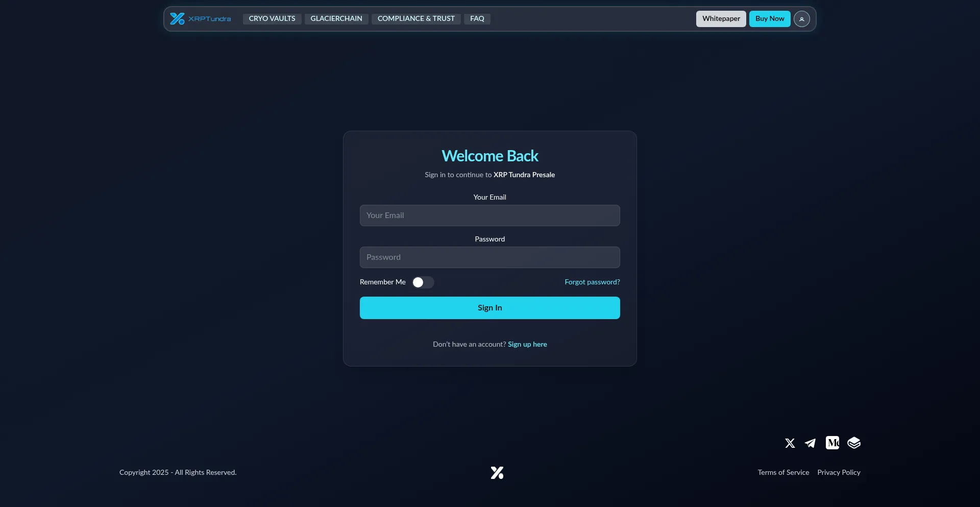The image size is (980, 507).
Task: Click the stacked-layers GitBook icon
Action: [x=854, y=443]
